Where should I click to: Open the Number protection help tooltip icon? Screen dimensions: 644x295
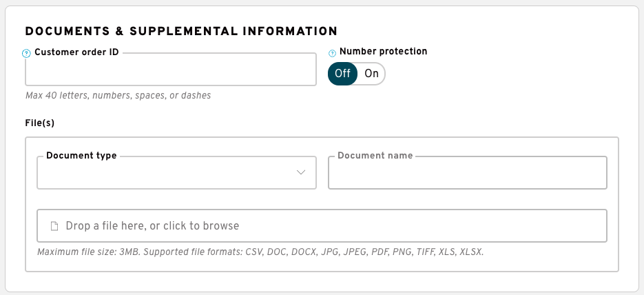[x=332, y=53]
